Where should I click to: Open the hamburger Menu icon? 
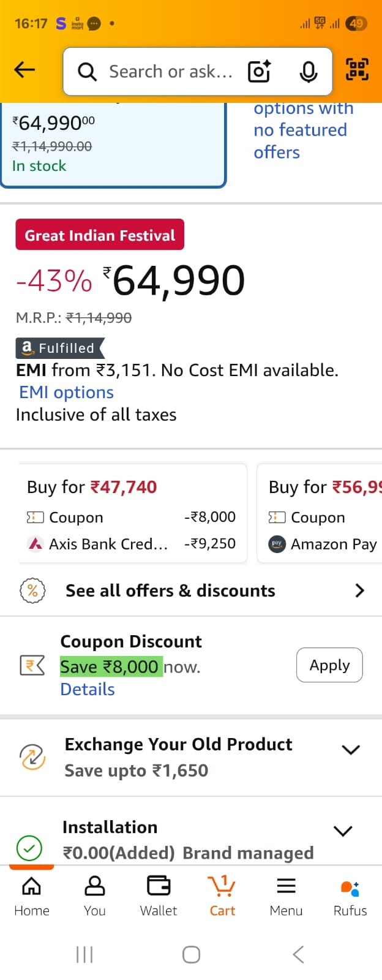point(286,897)
